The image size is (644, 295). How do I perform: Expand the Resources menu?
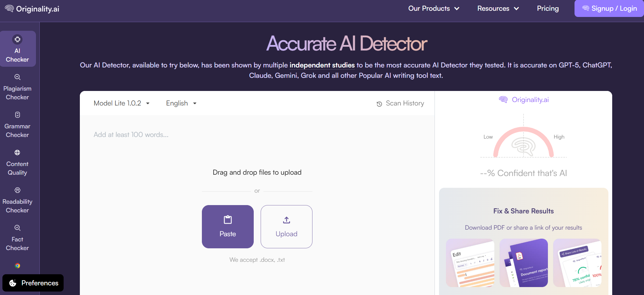498,8
